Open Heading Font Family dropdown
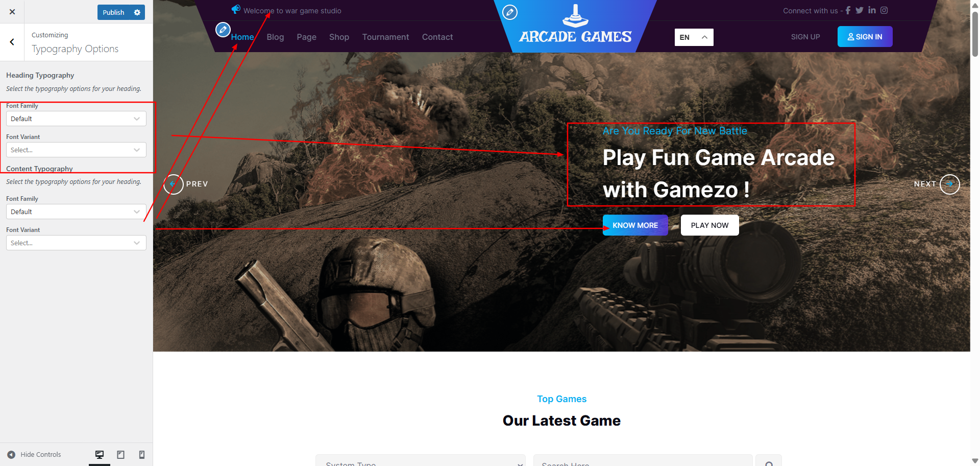The width and height of the screenshot is (980, 466). point(76,119)
